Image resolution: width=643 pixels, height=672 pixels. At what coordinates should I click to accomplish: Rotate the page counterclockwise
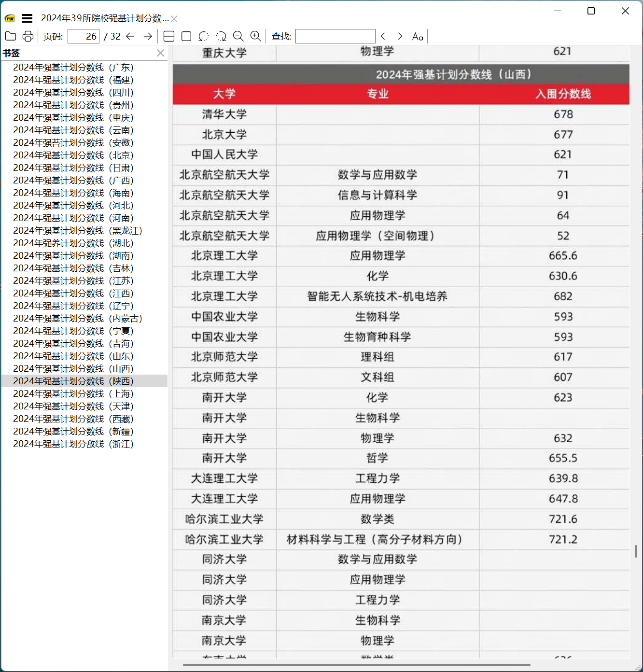[x=203, y=36]
